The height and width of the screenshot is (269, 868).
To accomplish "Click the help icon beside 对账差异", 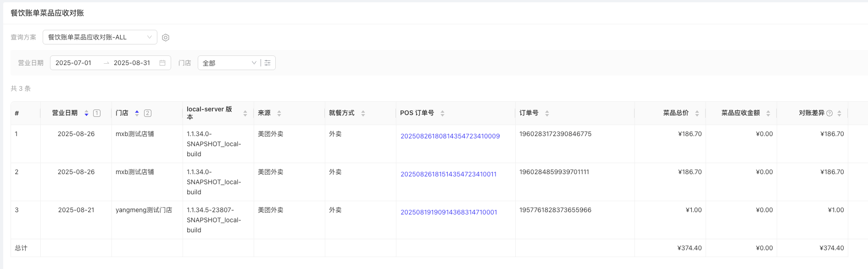I will tap(829, 113).
